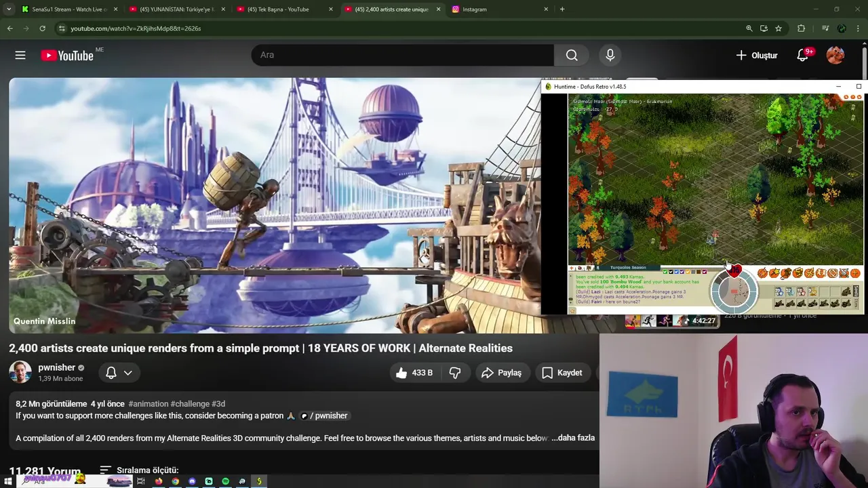Switch to the SenaSu1 Stream tab
The image size is (868, 488).
coord(70,9)
